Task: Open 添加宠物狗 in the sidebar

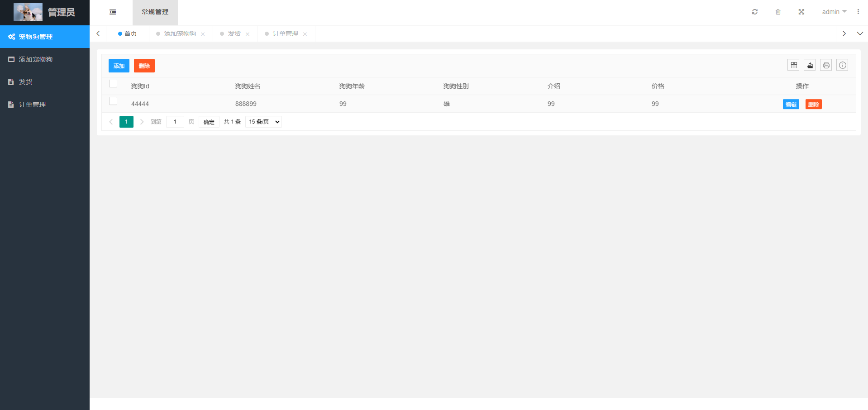Action: [x=45, y=59]
